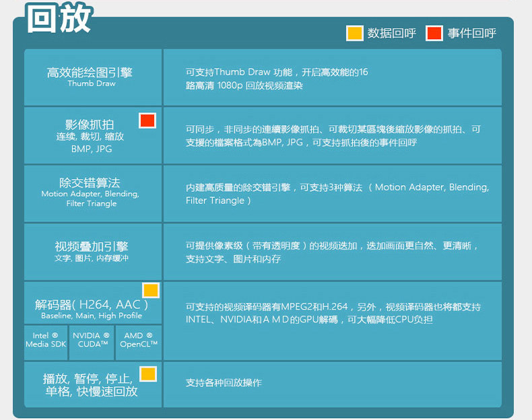The height and width of the screenshot is (420, 532).
Task: Click the MPEG2和H.264 decoder description
Action: click(x=333, y=313)
